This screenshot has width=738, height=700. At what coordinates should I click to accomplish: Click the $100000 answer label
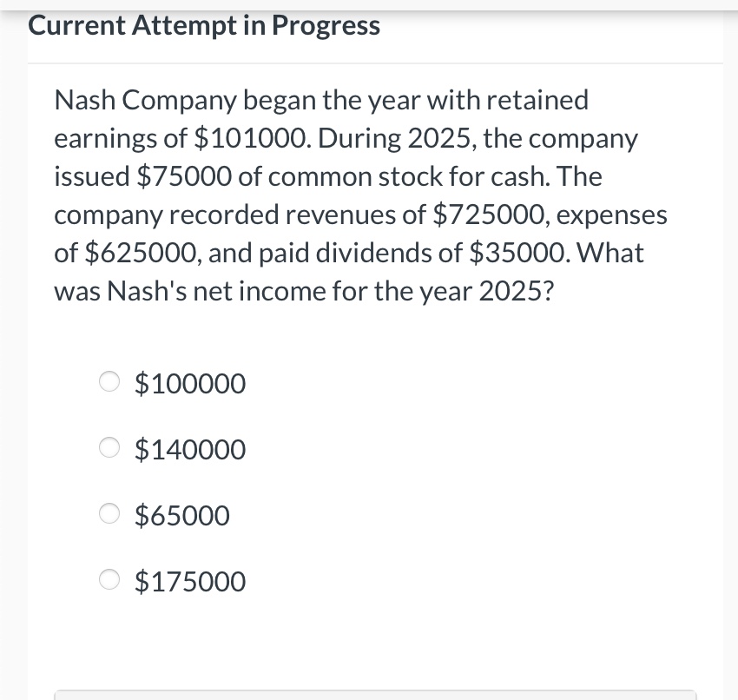[189, 383]
